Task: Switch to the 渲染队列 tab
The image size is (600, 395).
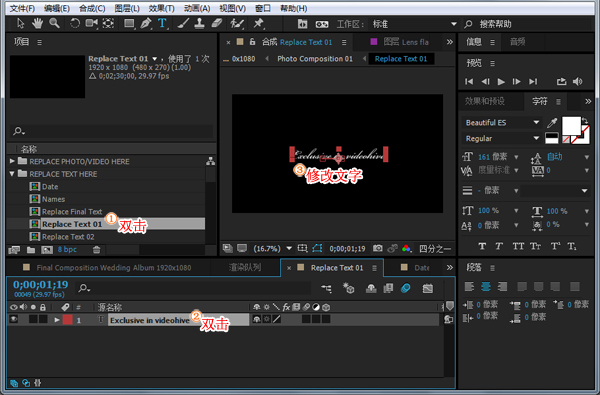Action: pyautogui.click(x=245, y=268)
